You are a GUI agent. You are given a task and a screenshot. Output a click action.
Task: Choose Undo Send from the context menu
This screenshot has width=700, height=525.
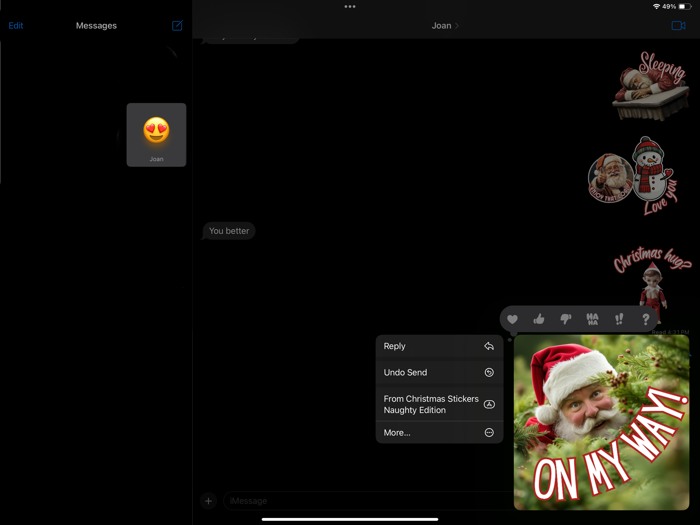click(x=439, y=372)
